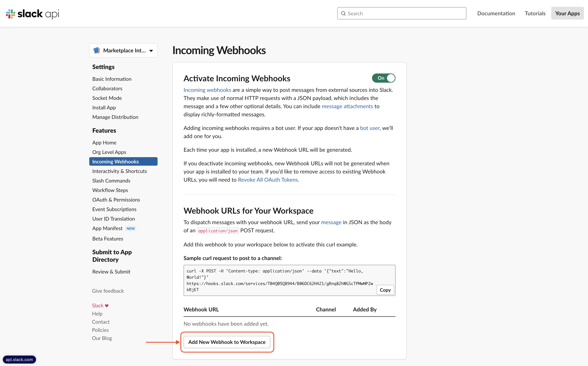This screenshot has width=588, height=366.
Task: Click Add New Webhook to Workspace
Action: [227, 342]
